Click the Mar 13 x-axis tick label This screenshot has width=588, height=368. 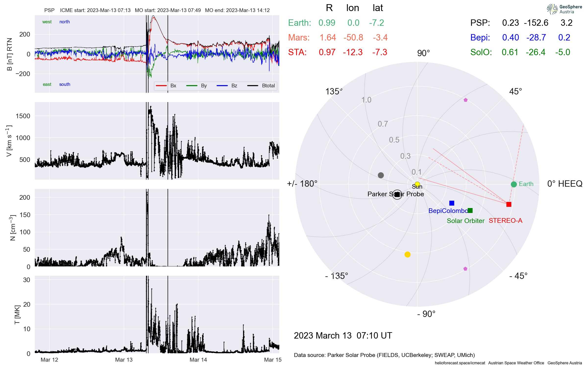(x=124, y=360)
